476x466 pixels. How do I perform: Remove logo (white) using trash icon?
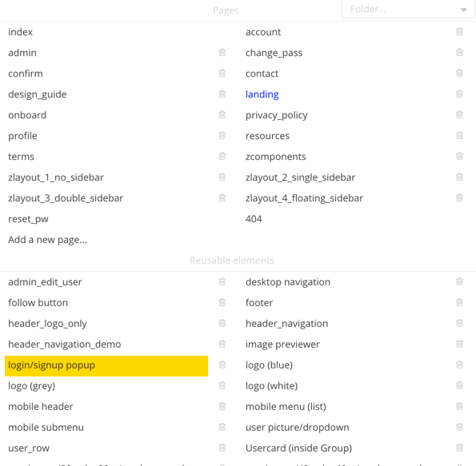click(x=459, y=385)
